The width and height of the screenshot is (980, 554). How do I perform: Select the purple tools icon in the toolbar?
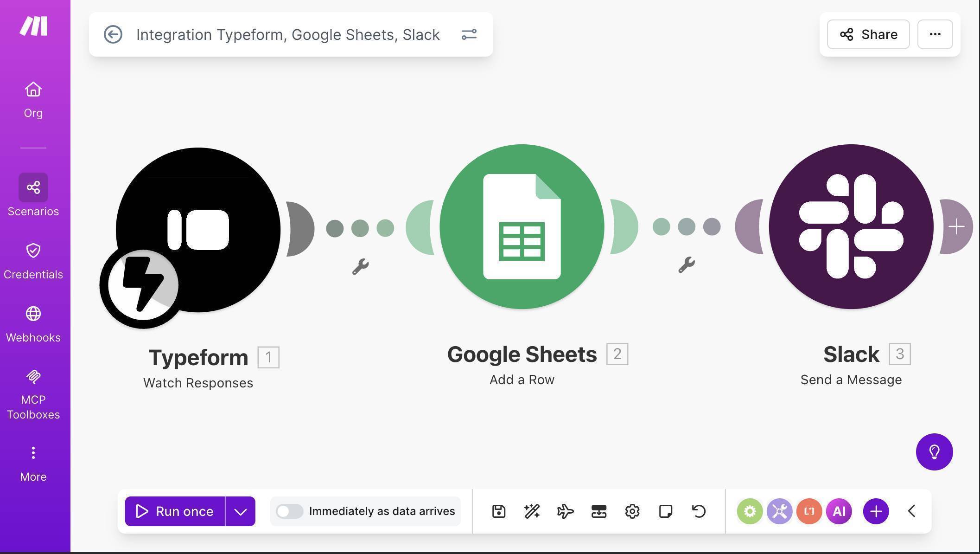tap(779, 511)
